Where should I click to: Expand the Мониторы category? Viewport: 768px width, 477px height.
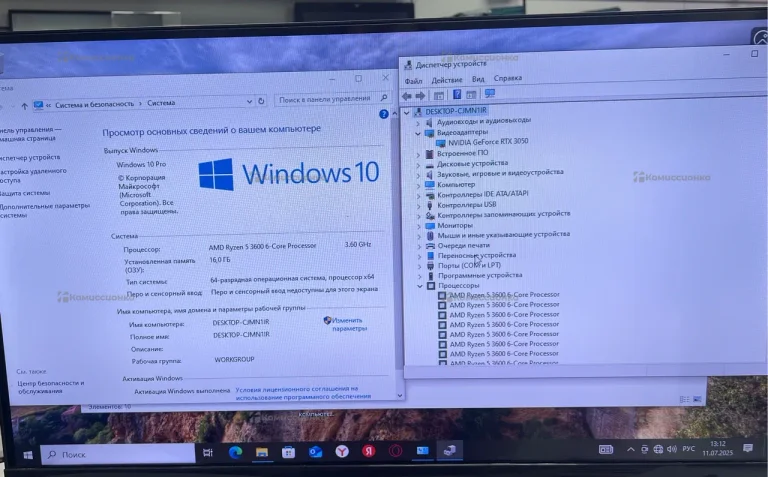pyautogui.click(x=419, y=226)
